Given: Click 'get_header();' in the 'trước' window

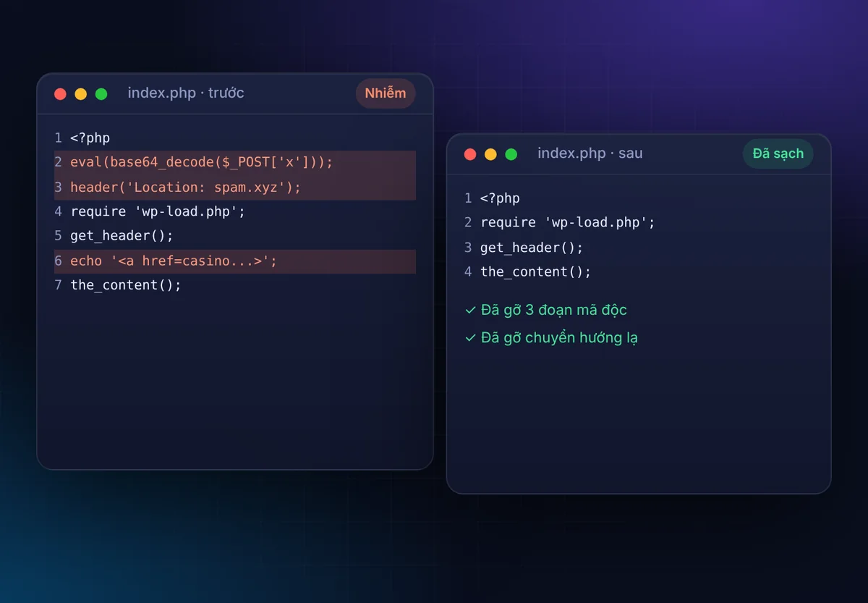Looking at the screenshot, I should tap(122, 237).
